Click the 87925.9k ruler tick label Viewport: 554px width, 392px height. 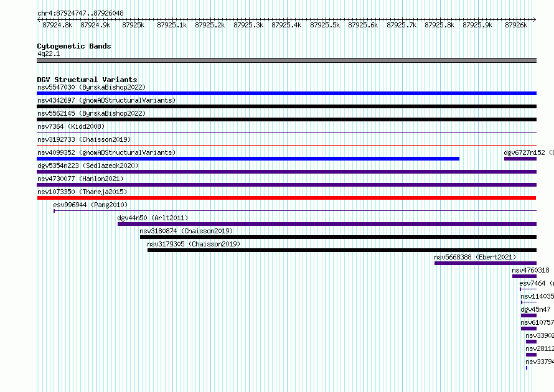click(x=477, y=25)
